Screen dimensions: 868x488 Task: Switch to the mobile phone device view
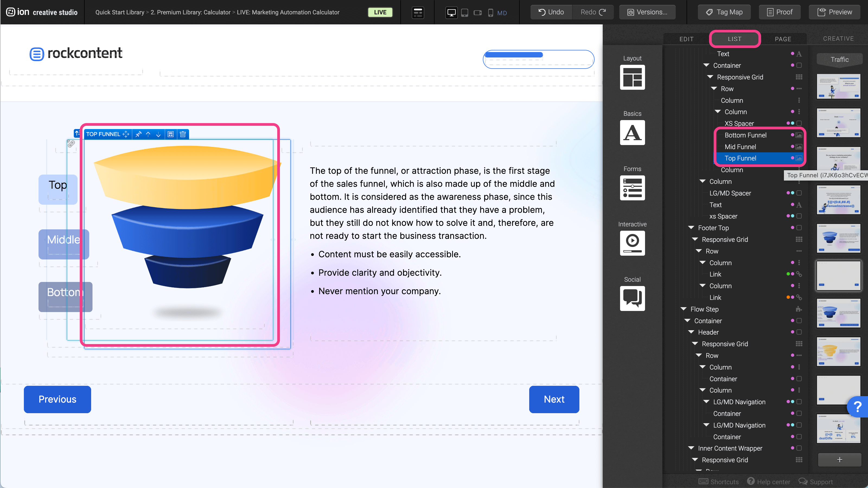point(490,13)
